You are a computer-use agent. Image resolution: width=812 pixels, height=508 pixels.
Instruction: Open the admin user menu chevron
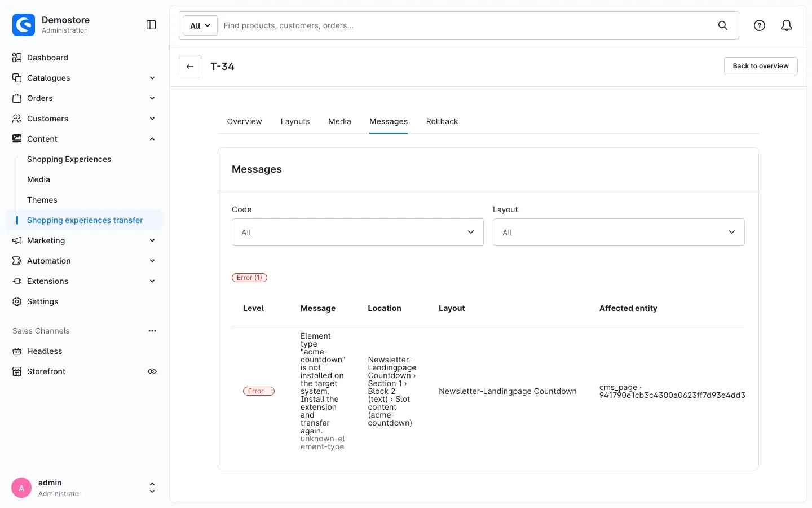[x=152, y=488]
